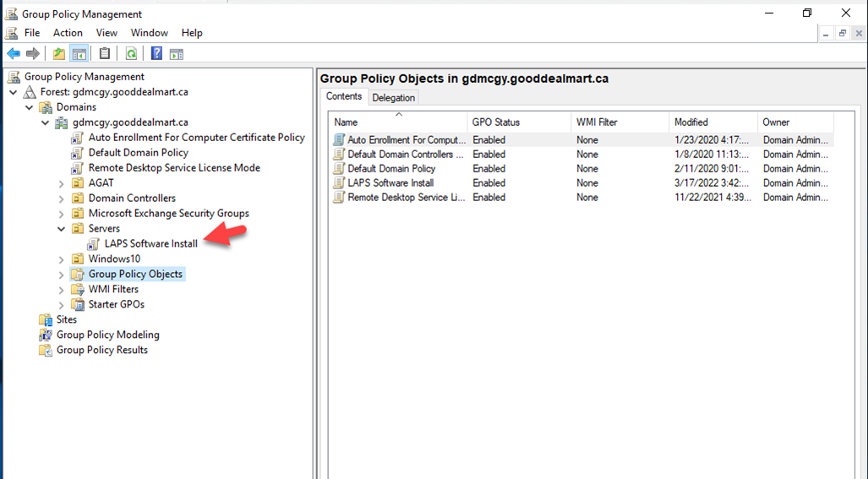868x479 pixels.
Task: Open Help via the question mark icon
Action: pos(156,54)
